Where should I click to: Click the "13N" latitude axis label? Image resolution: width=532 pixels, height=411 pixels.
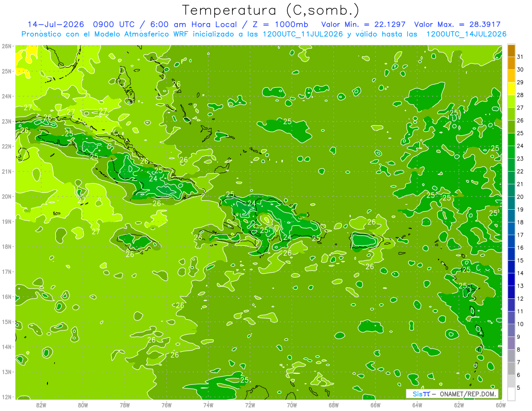click(6, 372)
